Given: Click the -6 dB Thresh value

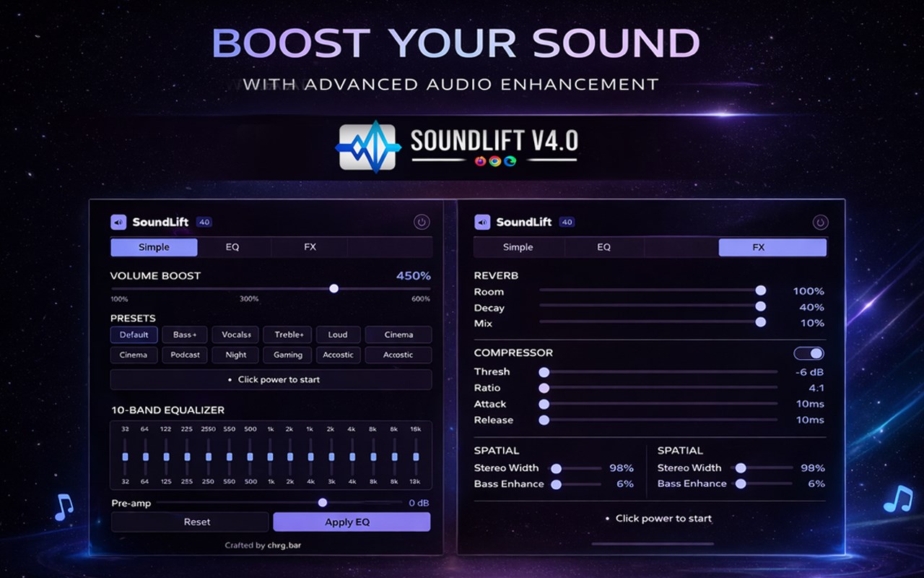Looking at the screenshot, I should 809,372.
